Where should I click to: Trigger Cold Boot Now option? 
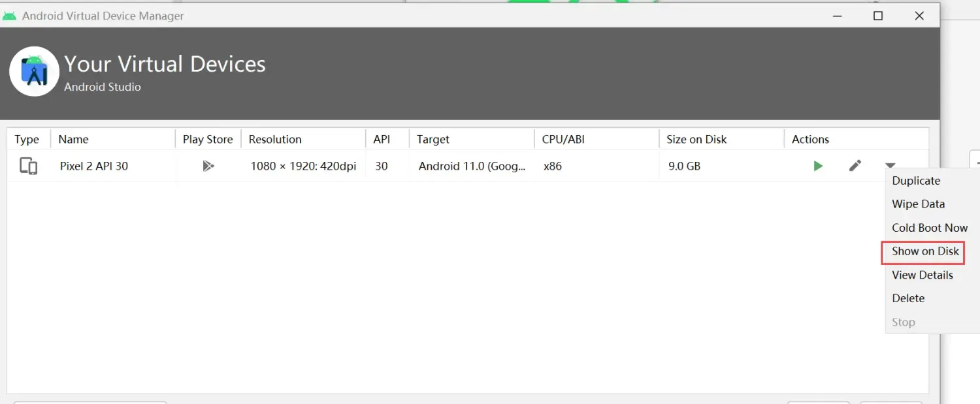pos(930,227)
